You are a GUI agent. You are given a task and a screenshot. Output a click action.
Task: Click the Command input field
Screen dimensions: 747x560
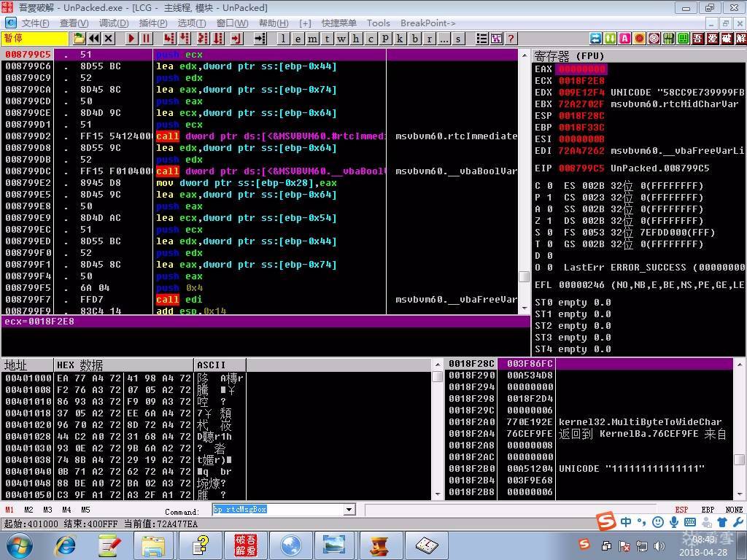point(278,510)
